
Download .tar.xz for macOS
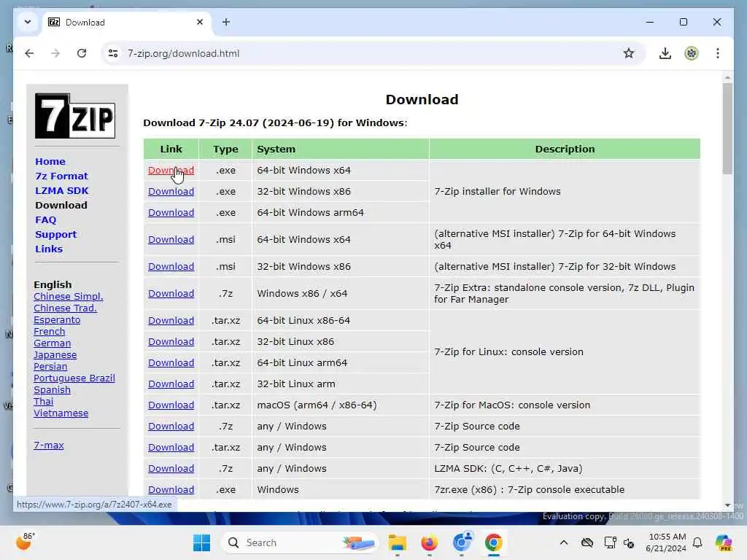coord(171,405)
